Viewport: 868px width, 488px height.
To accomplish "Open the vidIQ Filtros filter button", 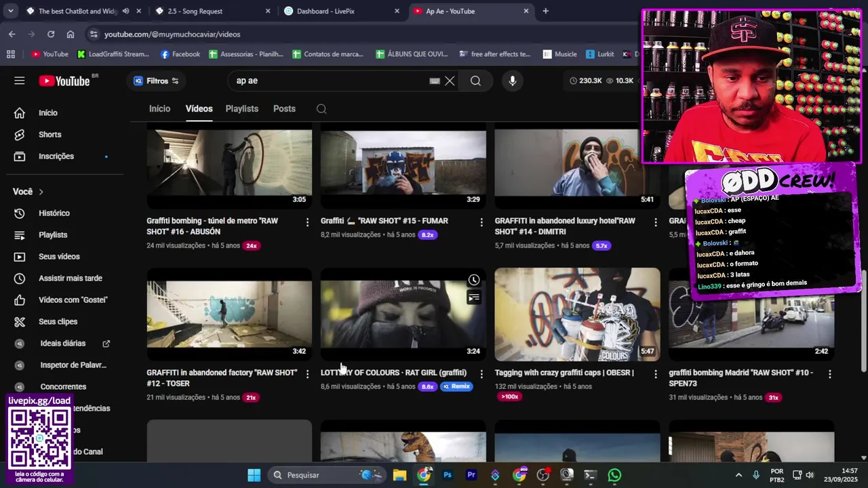I will [x=157, y=81].
